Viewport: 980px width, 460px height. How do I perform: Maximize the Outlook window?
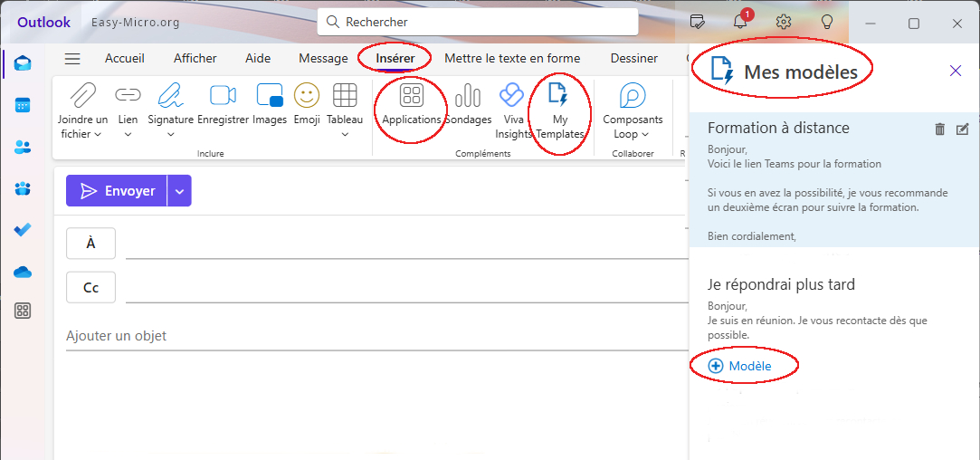pos(914,24)
